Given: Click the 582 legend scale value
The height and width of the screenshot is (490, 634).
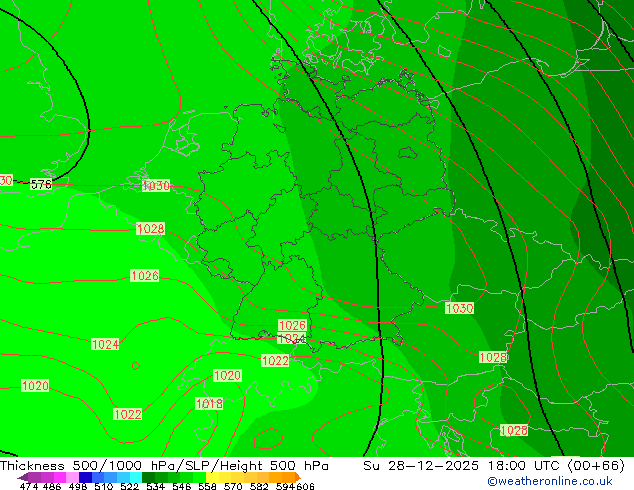Looking at the screenshot, I should click(259, 486).
